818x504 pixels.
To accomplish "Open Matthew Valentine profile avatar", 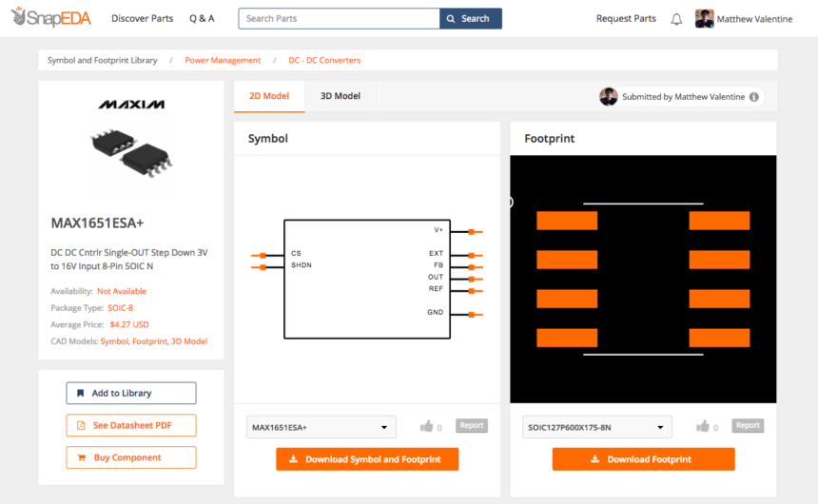I will (704, 19).
